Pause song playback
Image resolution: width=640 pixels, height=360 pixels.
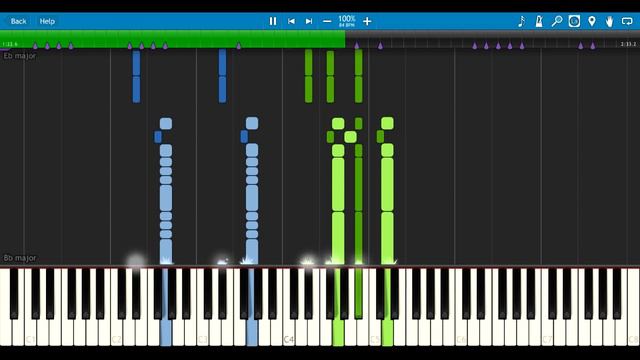[273, 21]
